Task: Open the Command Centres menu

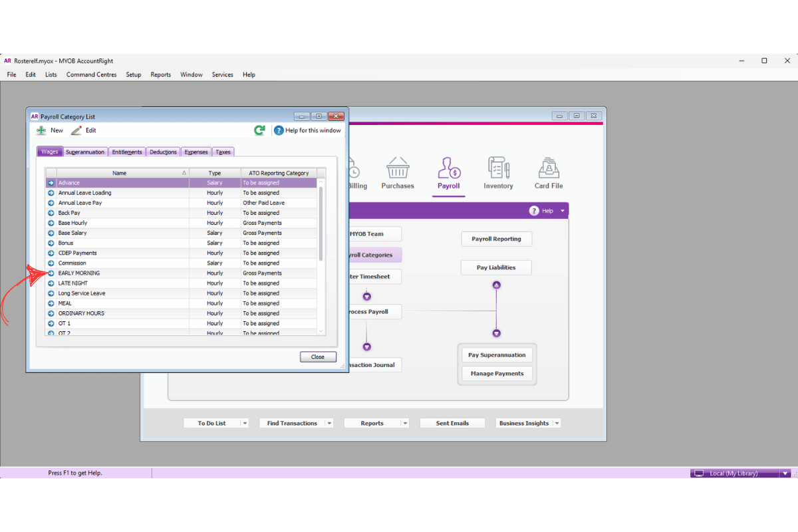Action: [x=91, y=74]
